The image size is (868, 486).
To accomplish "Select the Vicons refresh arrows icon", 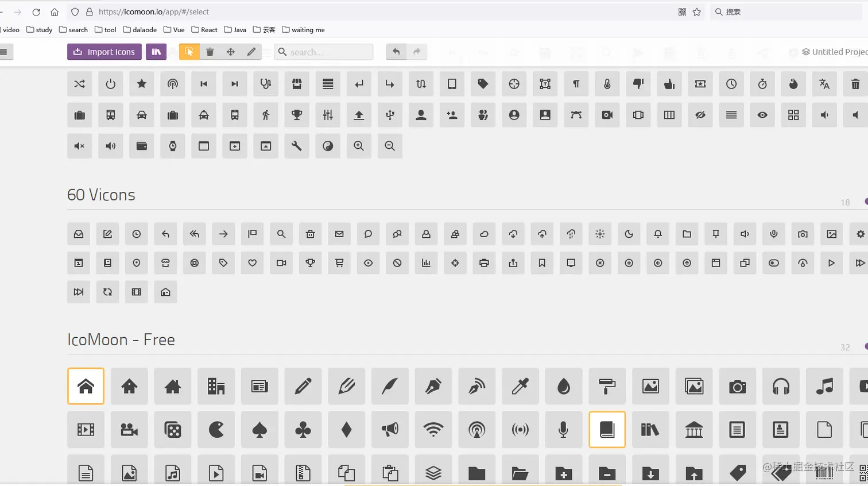I will pyautogui.click(x=107, y=292).
